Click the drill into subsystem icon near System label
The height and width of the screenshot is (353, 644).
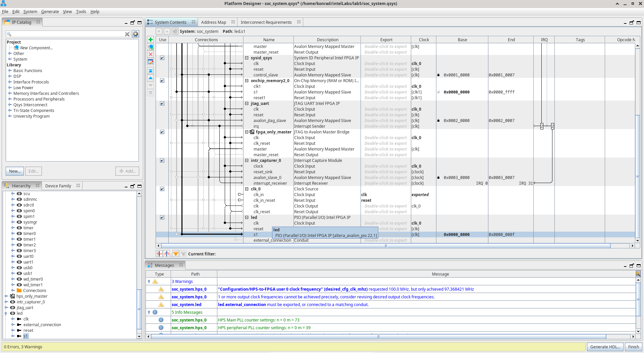pos(175,31)
